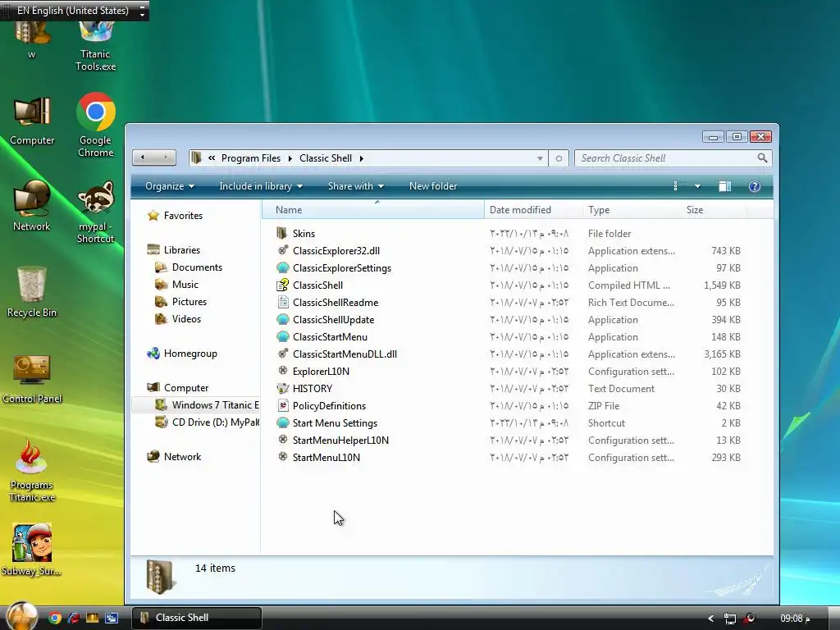Open Include in library dropdown
Image resolution: width=840 pixels, height=630 pixels.
point(261,186)
